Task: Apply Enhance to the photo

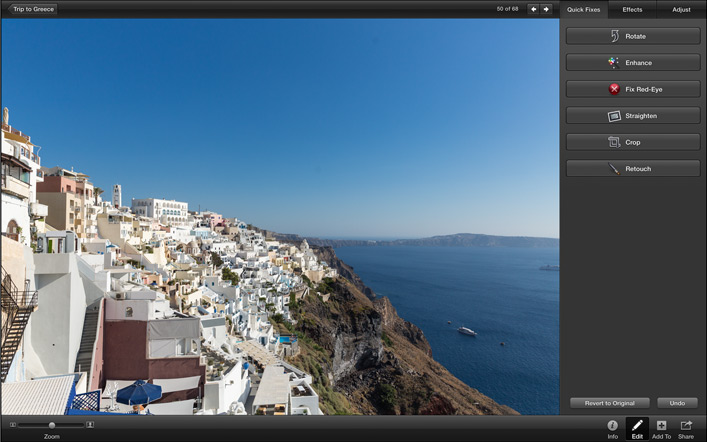Action: (x=632, y=62)
